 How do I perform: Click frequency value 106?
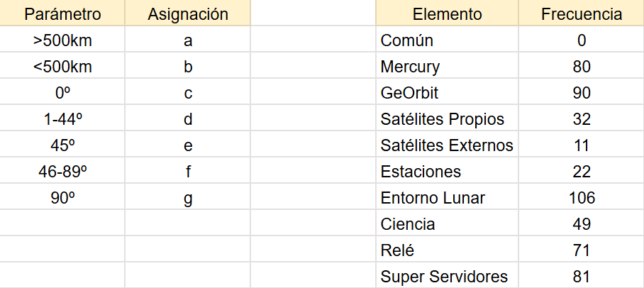[x=582, y=198]
